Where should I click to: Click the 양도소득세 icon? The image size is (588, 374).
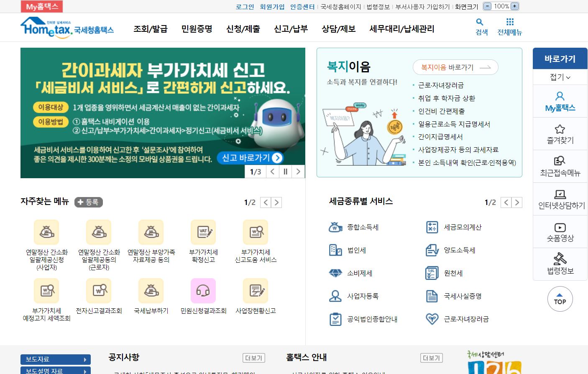click(x=432, y=250)
